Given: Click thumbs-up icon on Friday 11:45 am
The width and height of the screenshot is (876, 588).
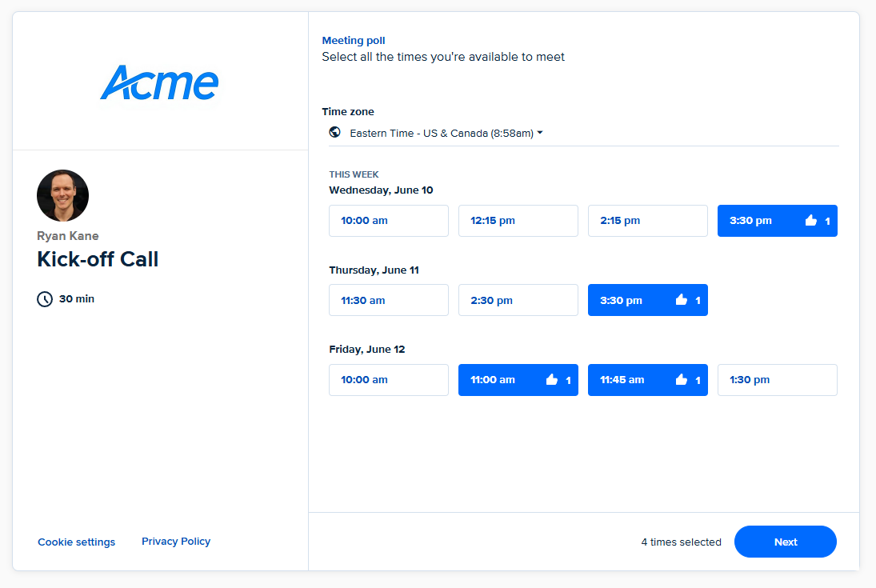Looking at the screenshot, I should 682,379.
